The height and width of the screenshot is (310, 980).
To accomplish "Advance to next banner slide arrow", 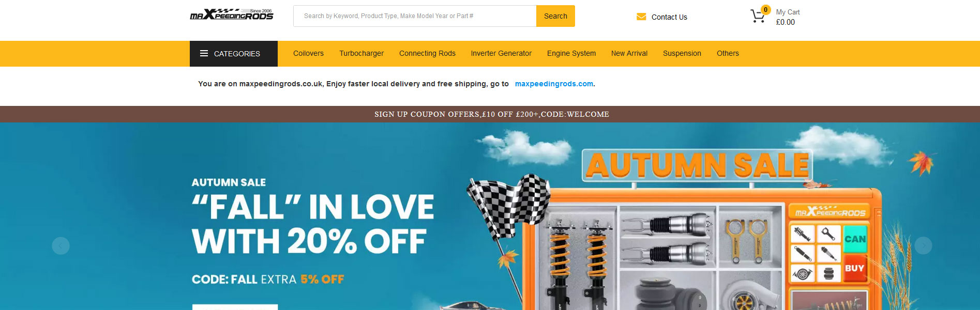I will (x=923, y=245).
